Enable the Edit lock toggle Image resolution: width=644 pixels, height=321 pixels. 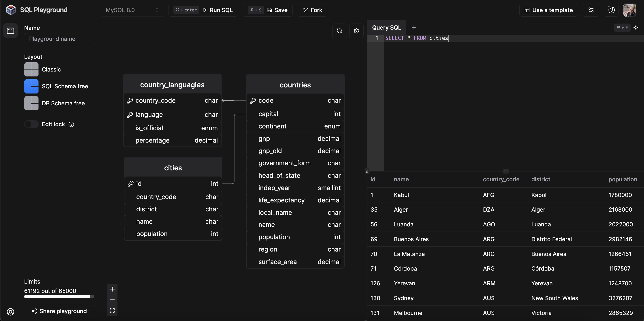pyautogui.click(x=31, y=124)
